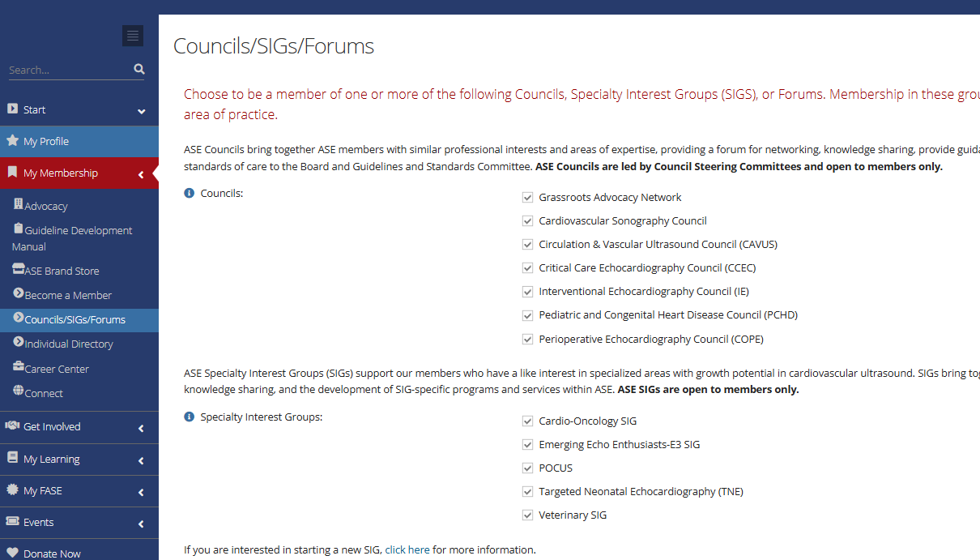Open the ASE Brand Store menu item
The height and width of the screenshot is (560, 980).
[62, 271]
